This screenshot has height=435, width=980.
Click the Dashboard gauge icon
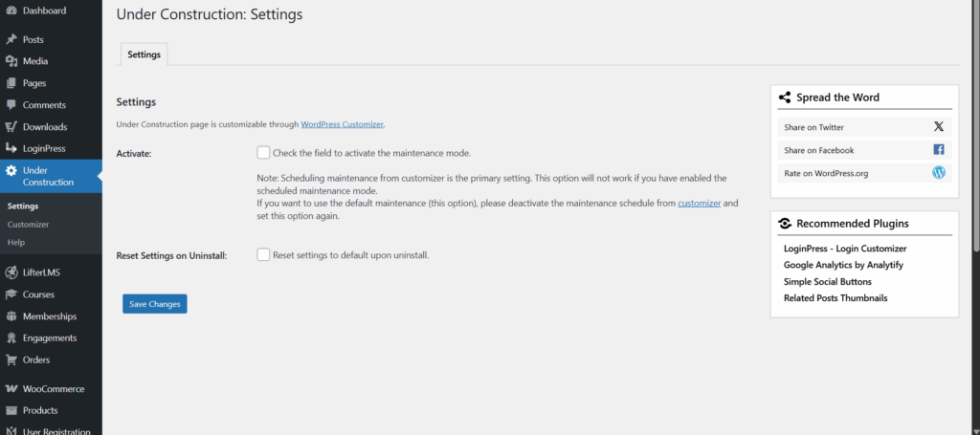pyautogui.click(x=11, y=11)
